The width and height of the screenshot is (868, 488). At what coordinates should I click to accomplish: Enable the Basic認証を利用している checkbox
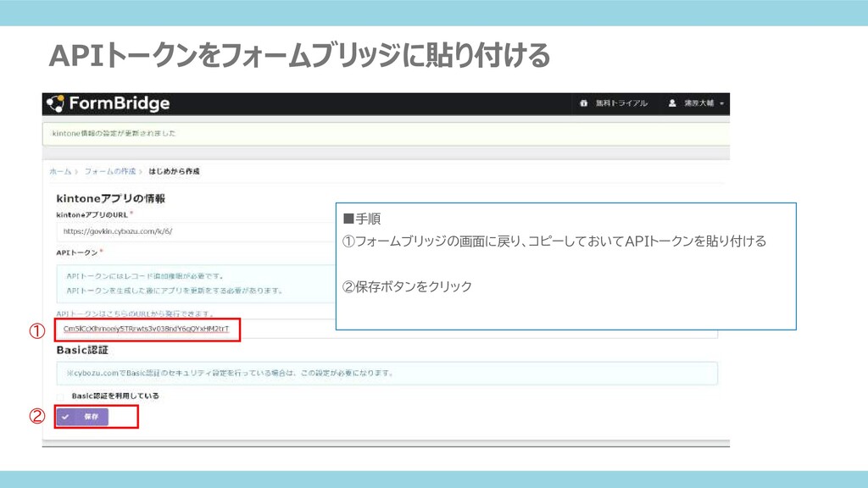[60, 396]
